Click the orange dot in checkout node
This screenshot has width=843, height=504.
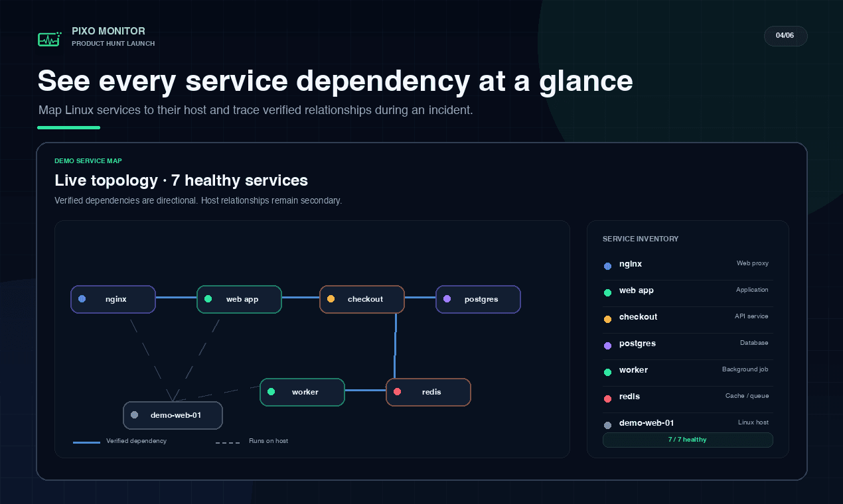tap(331, 299)
